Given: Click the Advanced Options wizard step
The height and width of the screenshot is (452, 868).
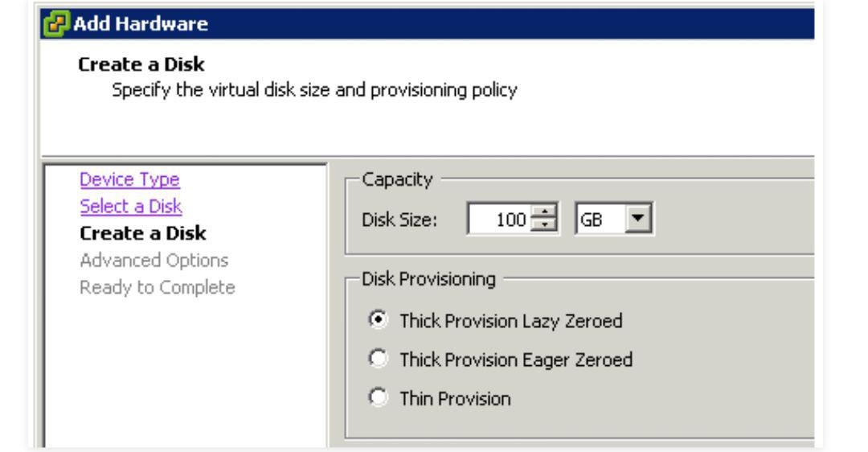Looking at the screenshot, I should click(x=154, y=261).
